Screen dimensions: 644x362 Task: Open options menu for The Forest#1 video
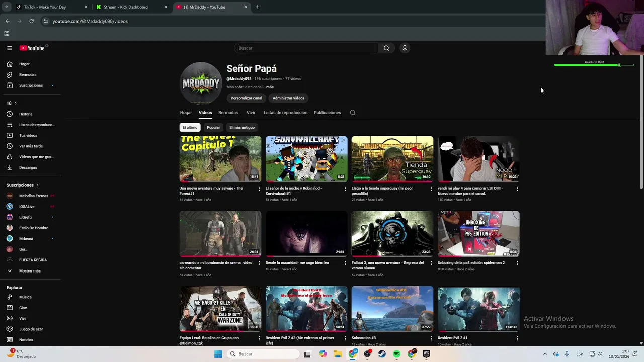point(259,189)
